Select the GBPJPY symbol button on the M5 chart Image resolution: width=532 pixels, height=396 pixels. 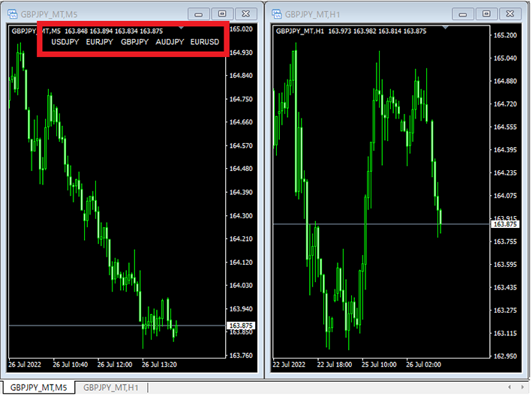point(135,42)
